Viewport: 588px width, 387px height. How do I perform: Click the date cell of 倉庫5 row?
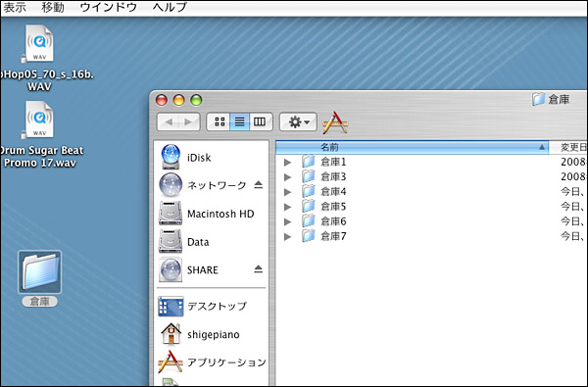coord(573,207)
